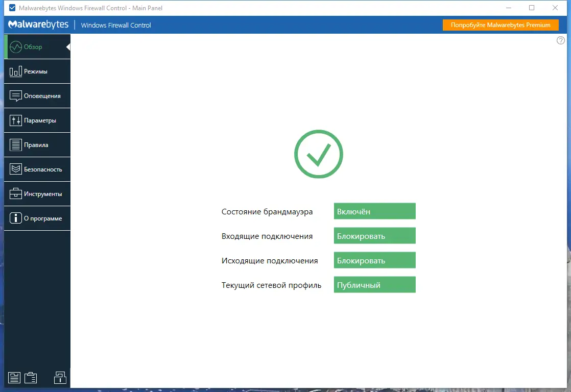
Task: Click the Windows Firewall Control header text
Action: pyautogui.click(x=116, y=25)
